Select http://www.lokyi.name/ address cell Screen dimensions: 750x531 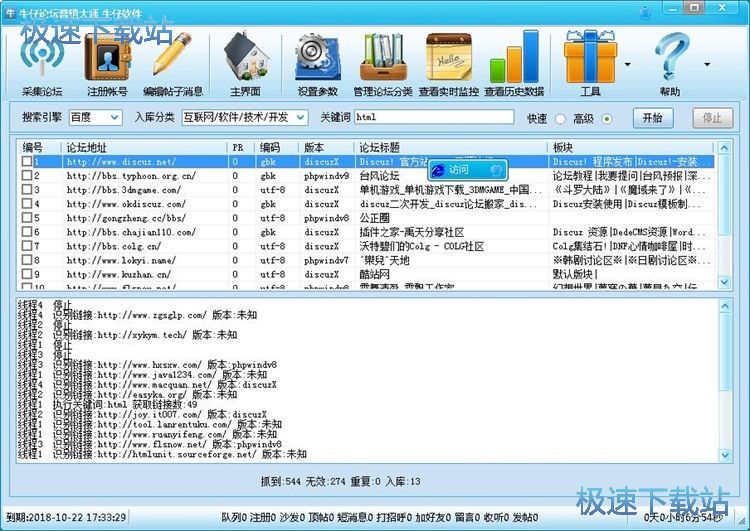click(121, 260)
